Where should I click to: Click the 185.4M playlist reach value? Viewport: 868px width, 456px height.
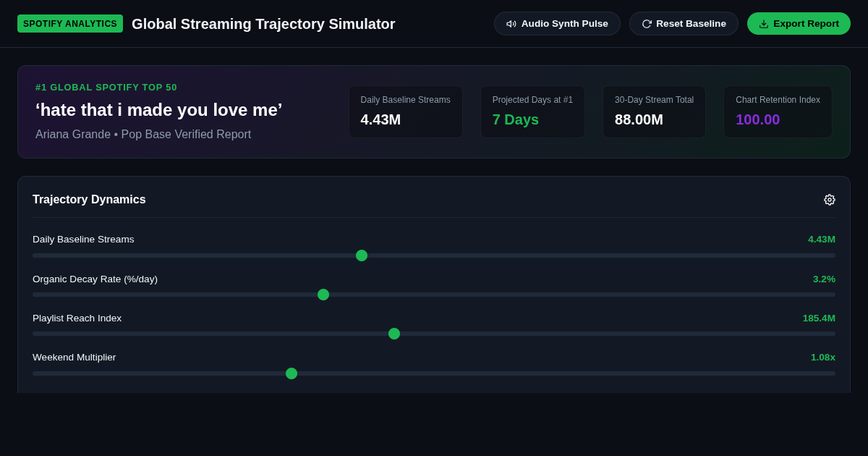(819, 318)
